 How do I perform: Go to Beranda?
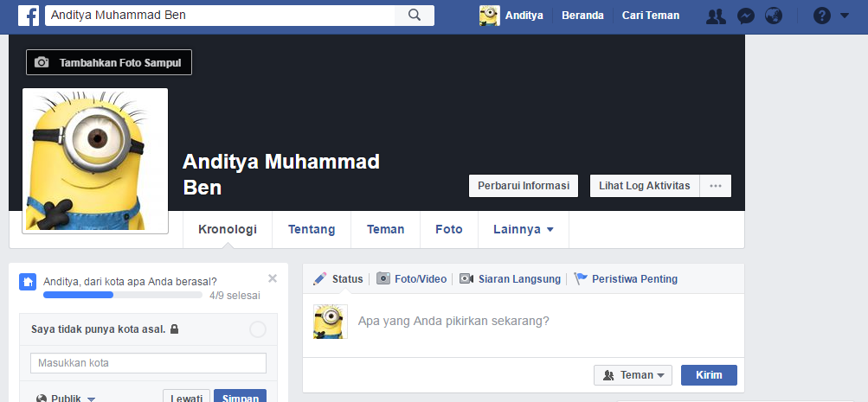pos(582,16)
